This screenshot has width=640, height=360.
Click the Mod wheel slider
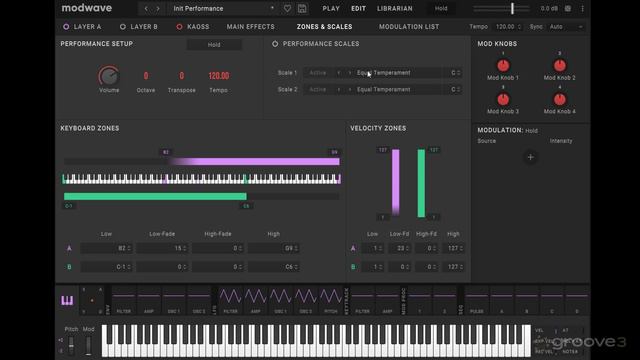[x=88, y=345]
